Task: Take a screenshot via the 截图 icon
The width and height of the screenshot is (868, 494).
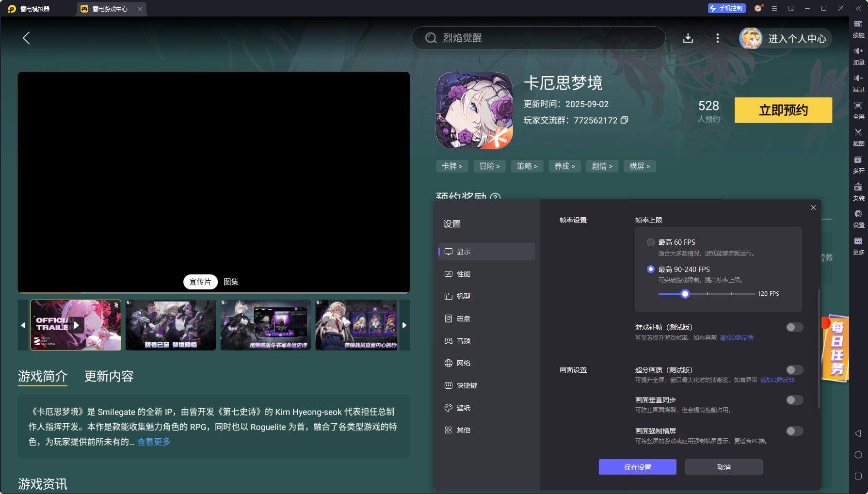Action: pos(858,136)
